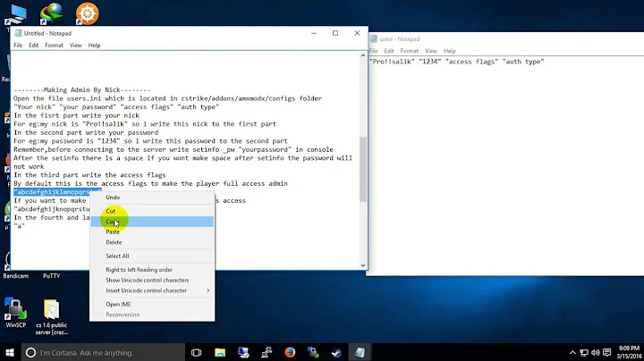Open File menu in users Notepad window
The width and height of the screenshot is (644, 361).
pos(373,51)
